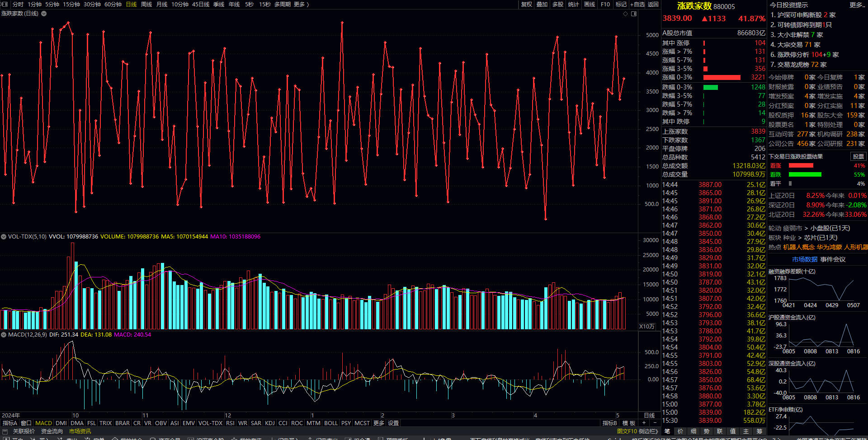Open the F10 info button
The width and height of the screenshot is (868, 440).
(605, 4)
